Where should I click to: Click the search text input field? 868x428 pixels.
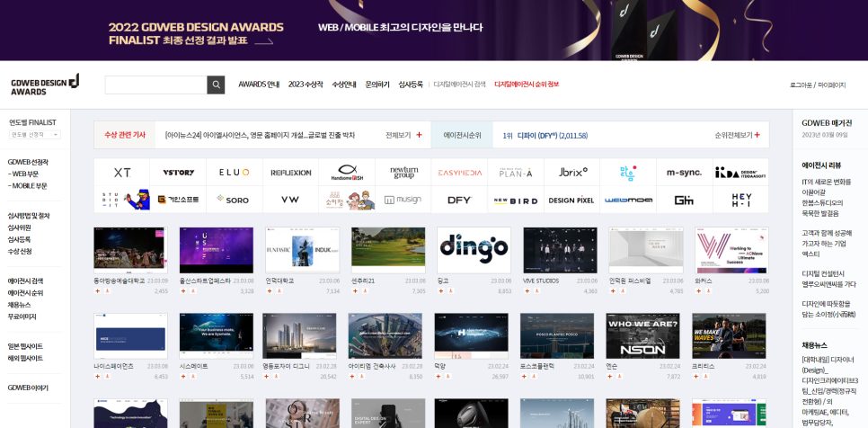pos(156,85)
